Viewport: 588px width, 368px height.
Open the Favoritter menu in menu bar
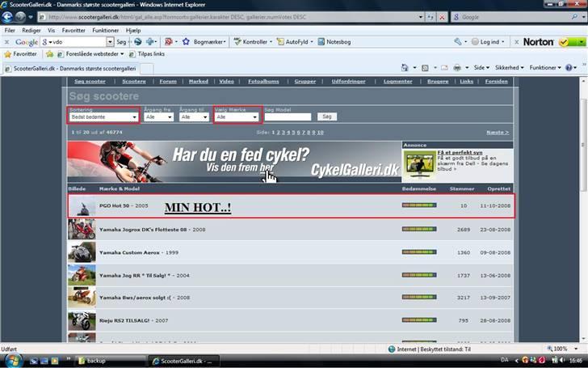click(73, 31)
